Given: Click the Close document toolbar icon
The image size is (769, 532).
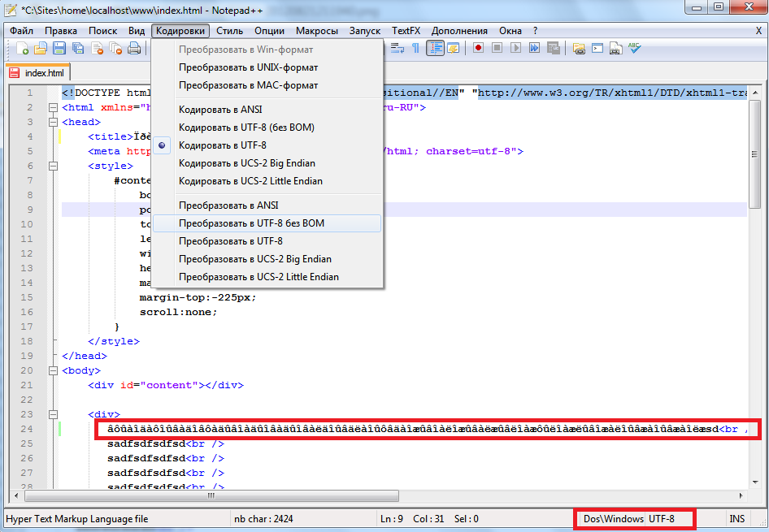Looking at the screenshot, I should tap(97, 48).
